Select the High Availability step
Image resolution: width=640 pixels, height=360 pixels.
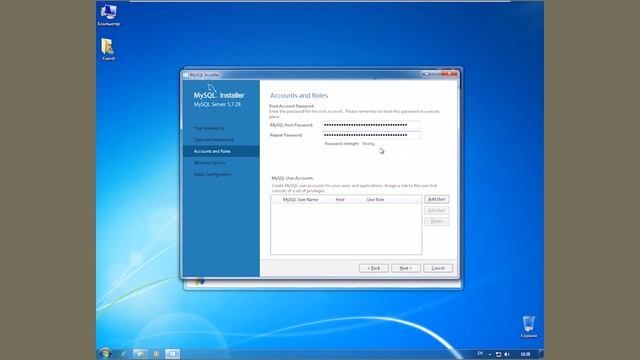209,128
